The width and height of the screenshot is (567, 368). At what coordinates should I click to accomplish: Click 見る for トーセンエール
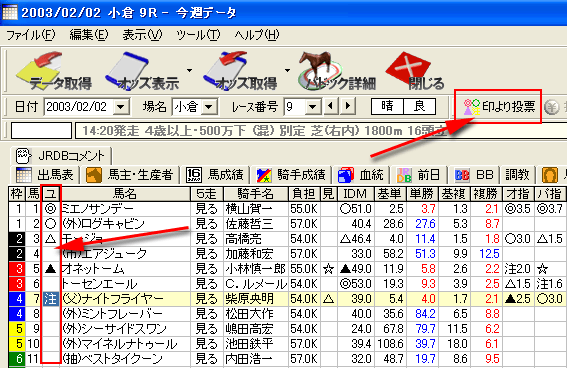coord(206,284)
